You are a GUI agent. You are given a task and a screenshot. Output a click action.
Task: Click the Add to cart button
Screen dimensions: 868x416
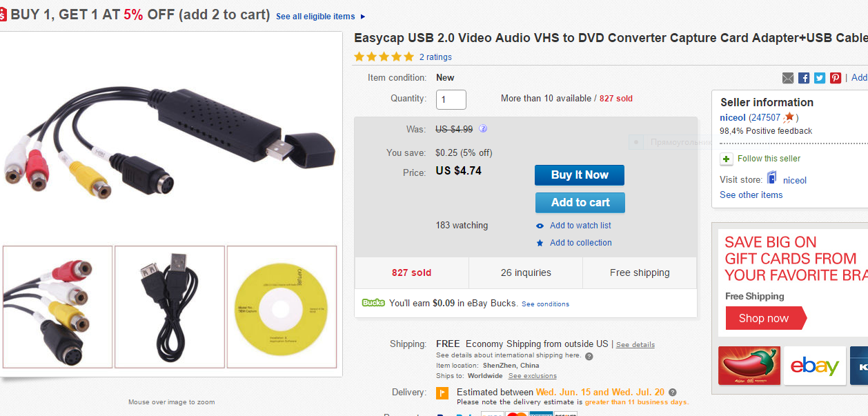[x=580, y=202]
